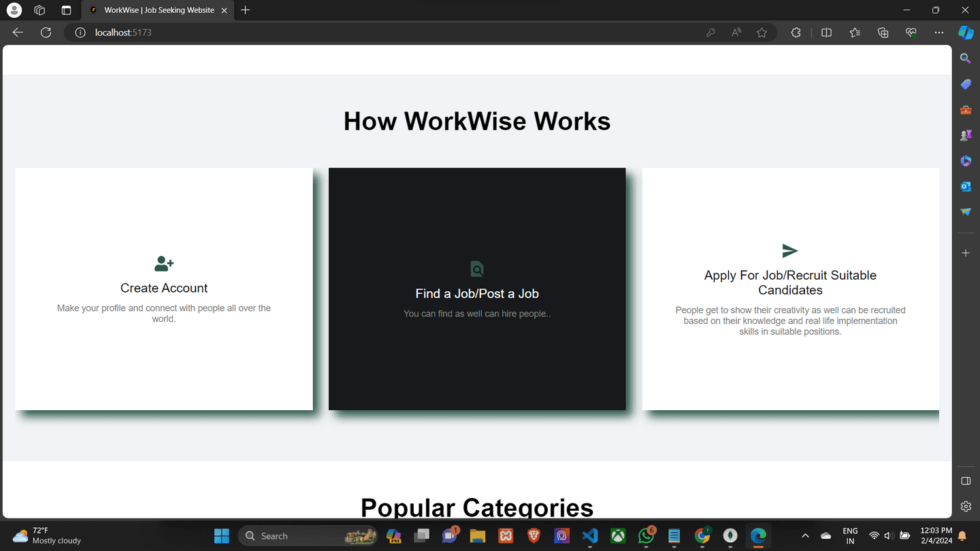Open the Shopping tag in the sidebar
This screenshot has width=980, height=551.
click(x=966, y=84)
